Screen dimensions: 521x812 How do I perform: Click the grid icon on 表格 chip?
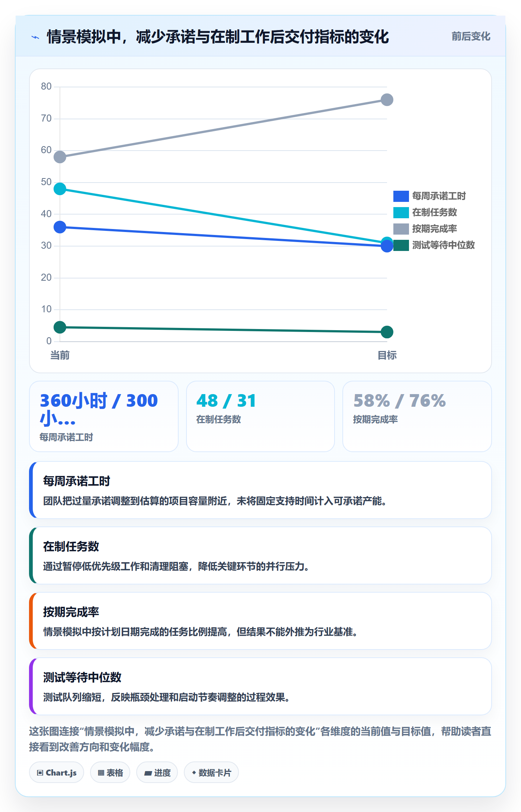(101, 773)
